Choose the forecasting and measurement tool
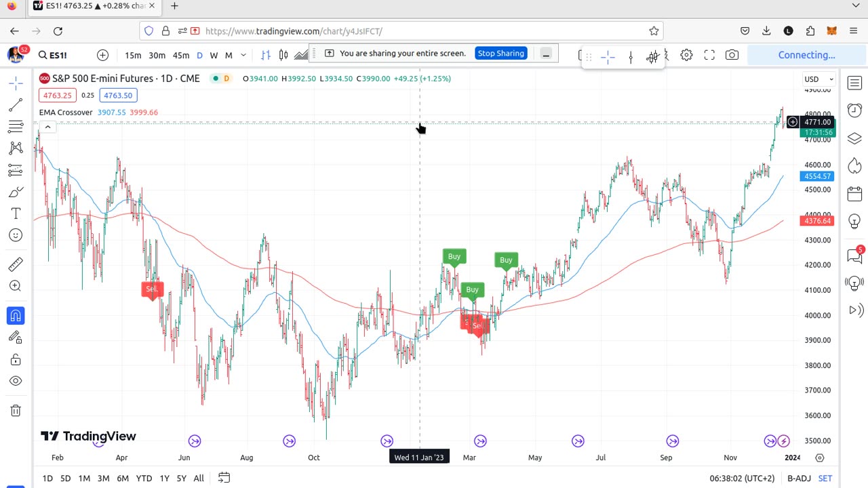 [16, 170]
